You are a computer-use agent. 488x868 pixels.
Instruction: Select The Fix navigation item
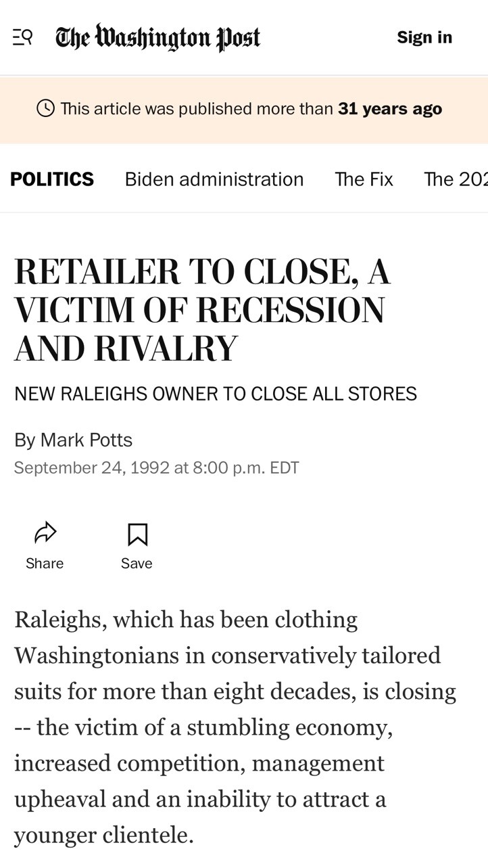pyautogui.click(x=364, y=179)
